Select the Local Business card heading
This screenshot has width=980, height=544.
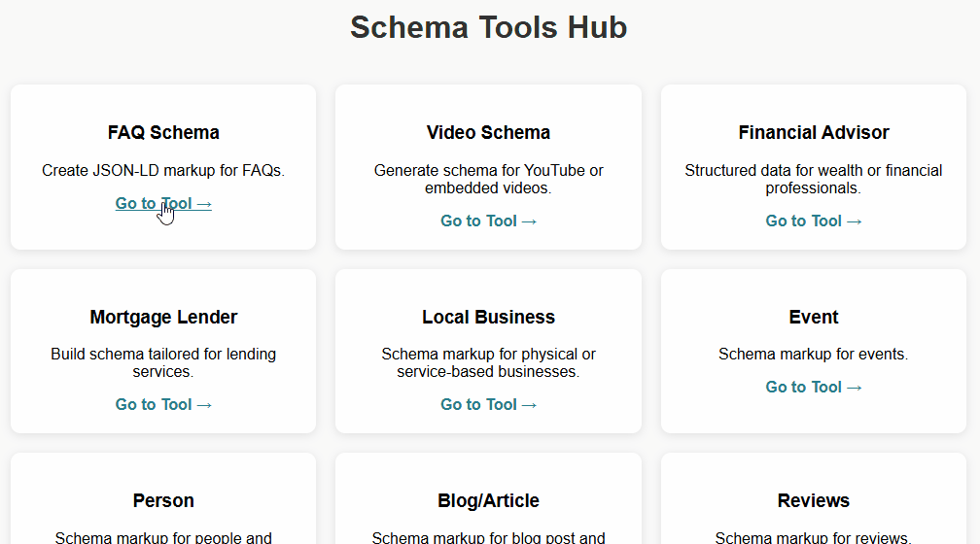click(x=488, y=317)
